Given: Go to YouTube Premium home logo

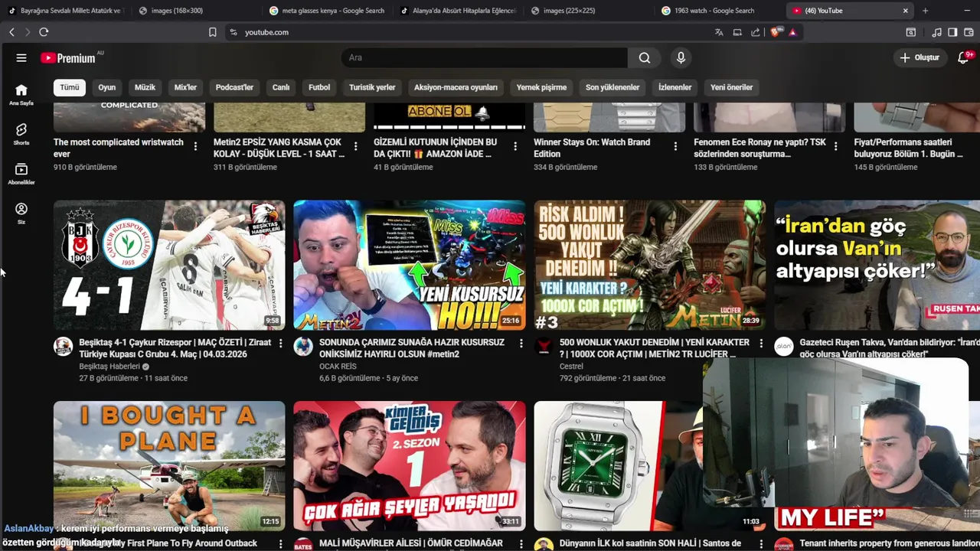Looking at the screenshot, I should [69, 58].
